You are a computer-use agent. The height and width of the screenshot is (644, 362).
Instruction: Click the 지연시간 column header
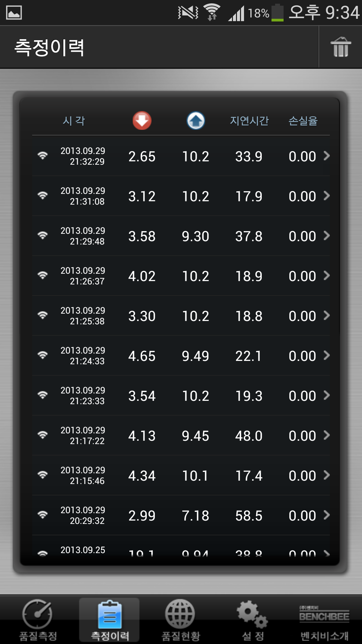[249, 121]
